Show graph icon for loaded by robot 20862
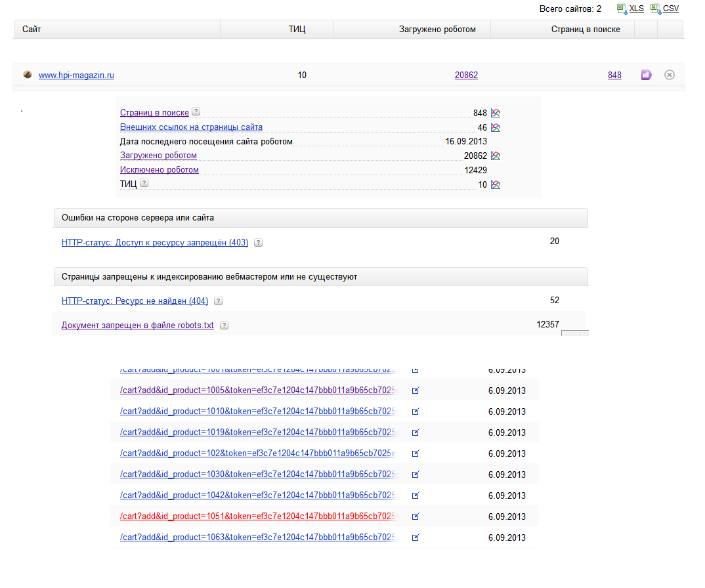The width and height of the screenshot is (705, 588). (x=496, y=156)
